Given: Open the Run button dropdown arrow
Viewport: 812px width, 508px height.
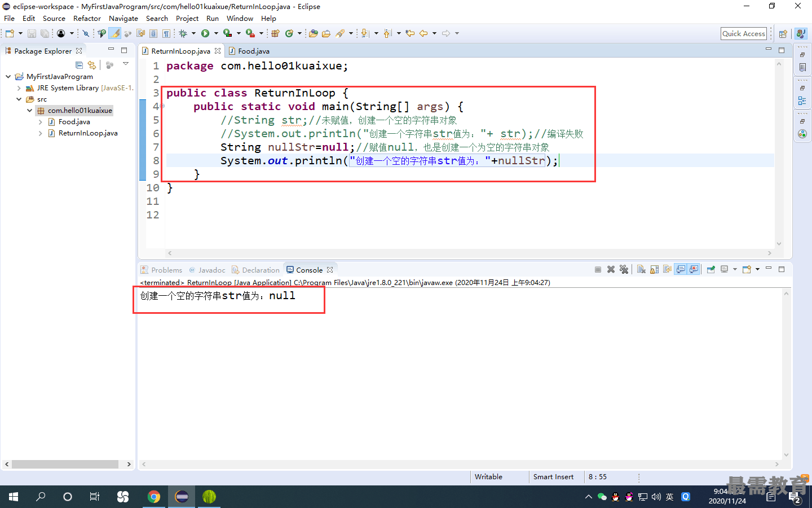Looking at the screenshot, I should [x=216, y=33].
